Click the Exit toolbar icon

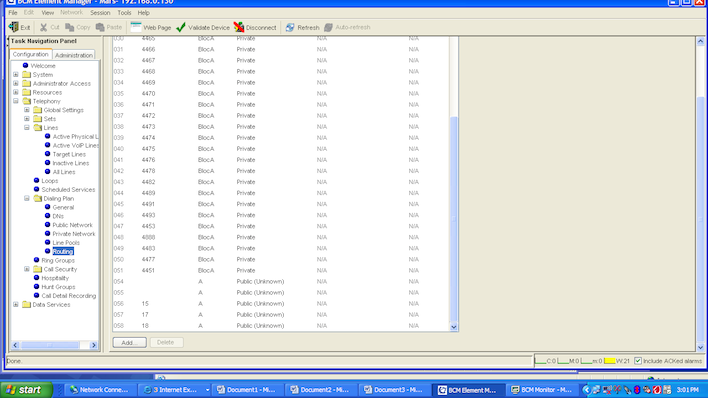pyautogui.click(x=14, y=27)
